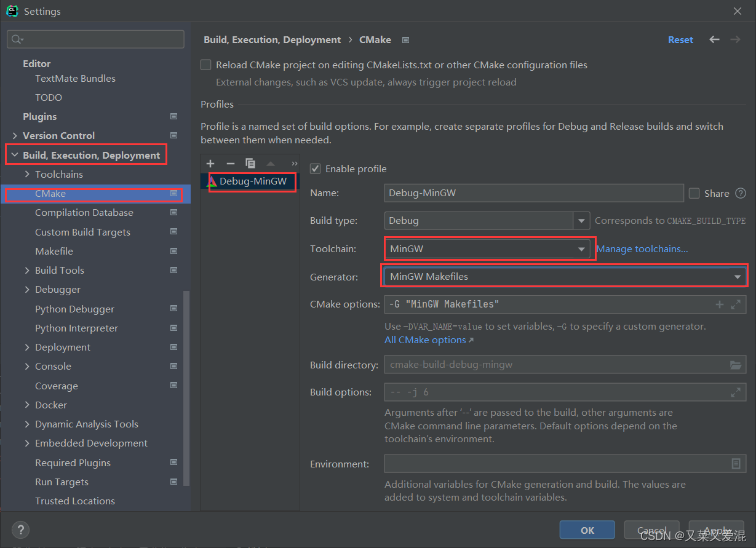The height and width of the screenshot is (548, 756).
Task: Click the Reset link
Action: 680,39
